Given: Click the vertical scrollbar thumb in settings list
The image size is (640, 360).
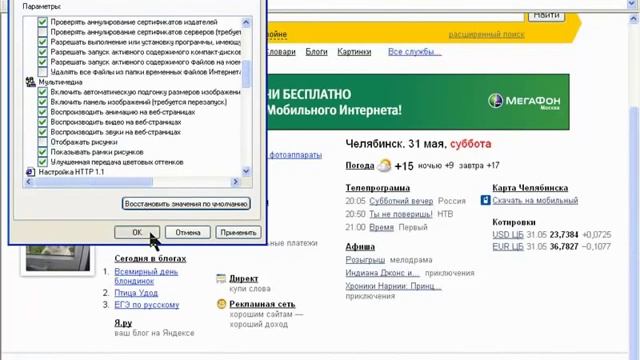Looking at the screenshot, I should click(246, 74).
